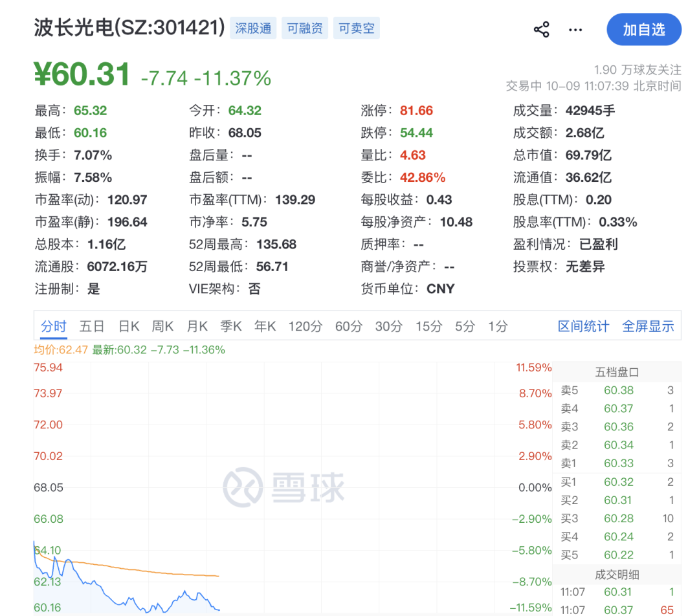Click the 卖3 order row at 60.36
Viewport: 699px width, 616px height.
click(617, 427)
